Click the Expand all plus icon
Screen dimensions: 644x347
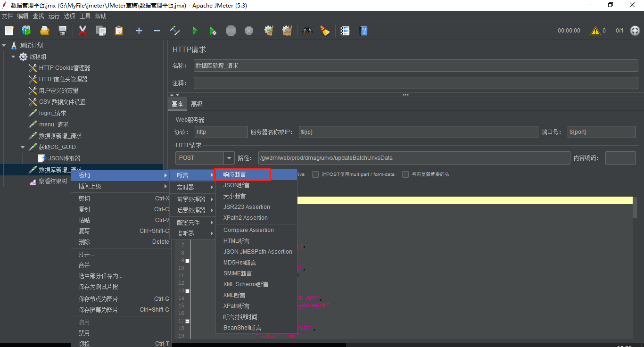(139, 31)
